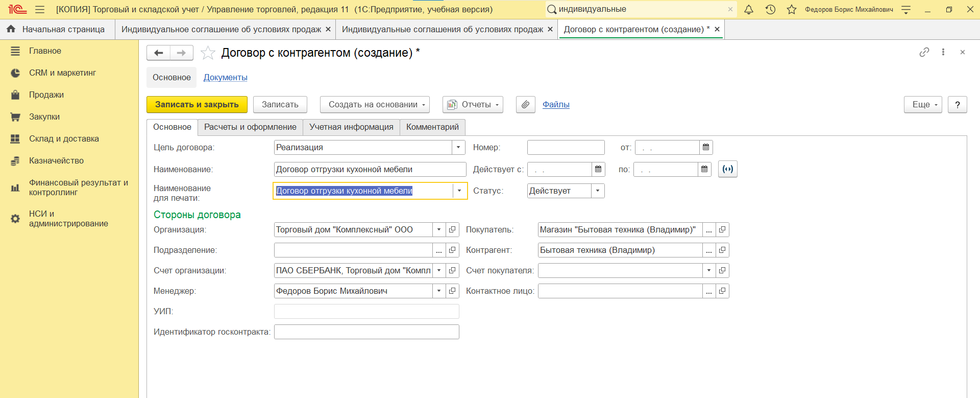Open the Казначейство section
980x398 pixels.
point(56,160)
